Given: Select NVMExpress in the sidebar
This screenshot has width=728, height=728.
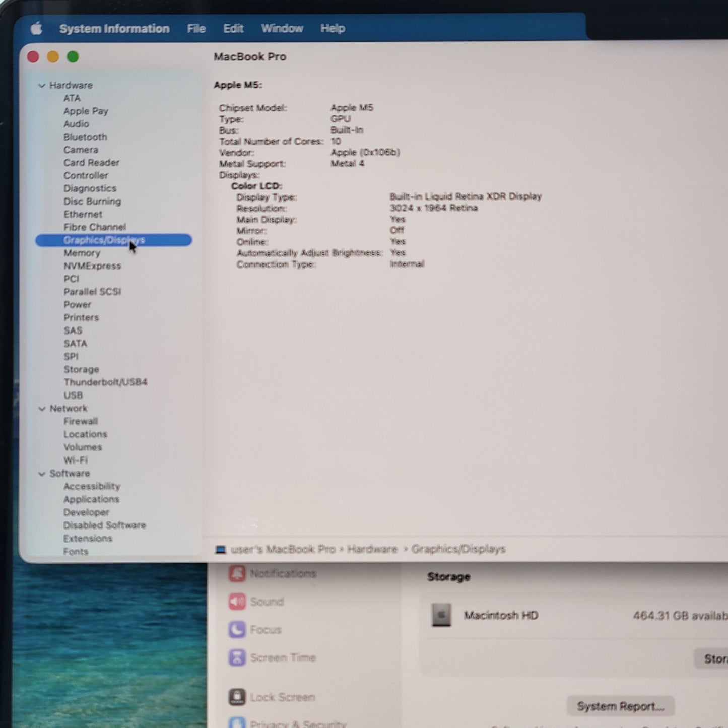Looking at the screenshot, I should click(92, 266).
